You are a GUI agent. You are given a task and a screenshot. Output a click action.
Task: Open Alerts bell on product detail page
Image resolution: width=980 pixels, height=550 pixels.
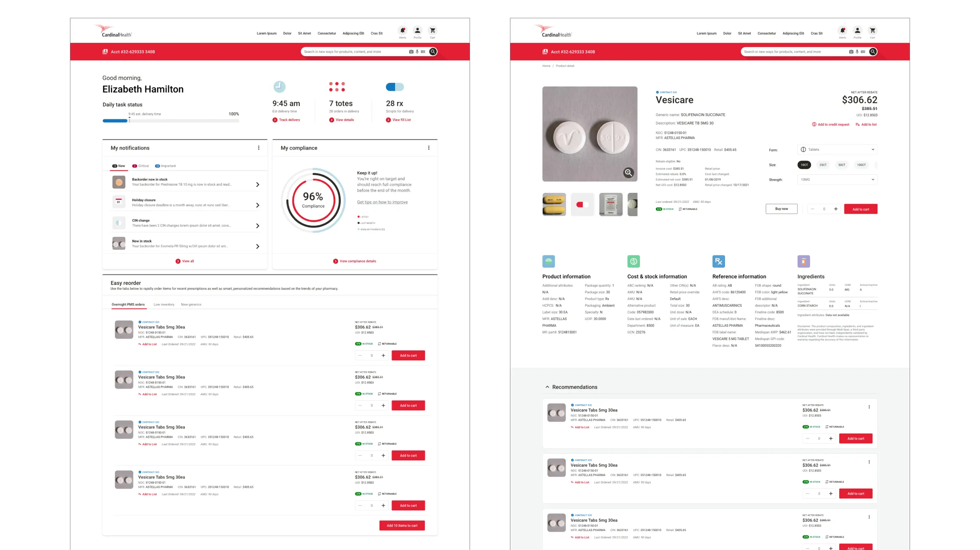[x=842, y=30]
